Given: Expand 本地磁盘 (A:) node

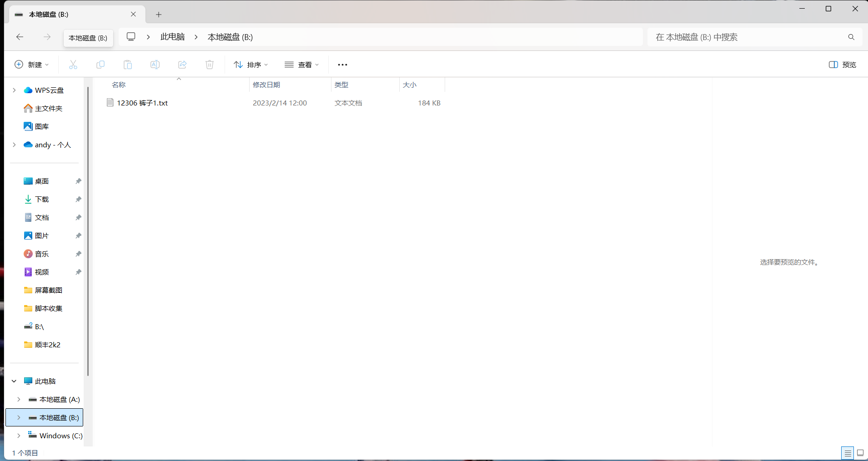Looking at the screenshot, I should point(19,399).
